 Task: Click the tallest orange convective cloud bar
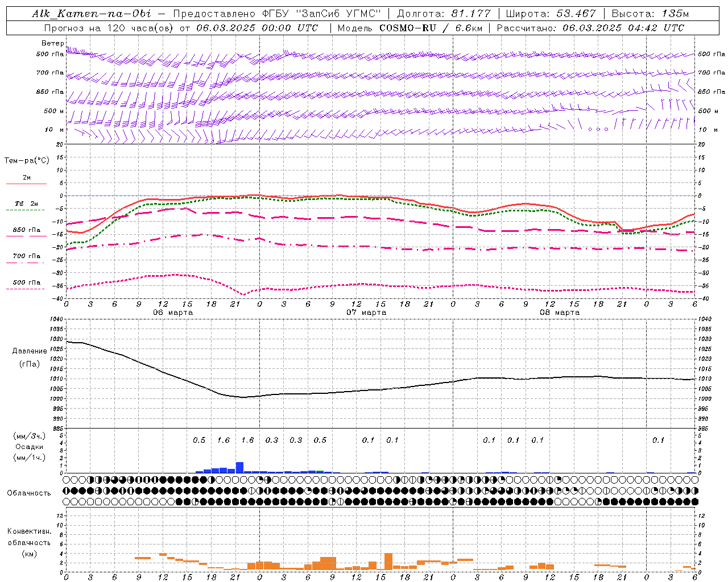click(388, 562)
